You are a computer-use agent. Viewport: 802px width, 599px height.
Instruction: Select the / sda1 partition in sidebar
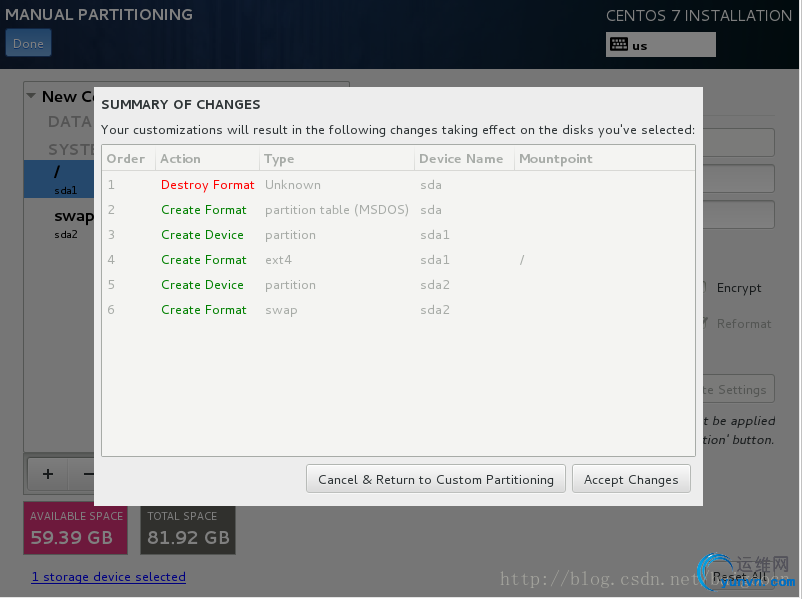tap(59, 179)
